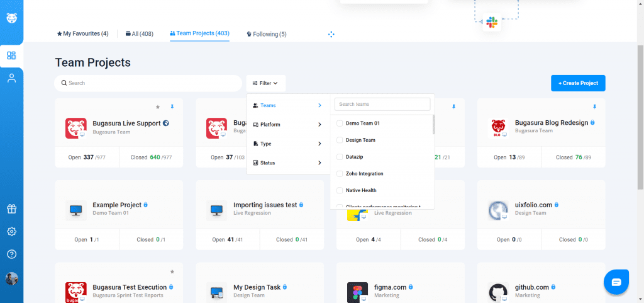This screenshot has height=303, width=644.
Task: Open the user profile icon in sidebar
Action: (11, 78)
